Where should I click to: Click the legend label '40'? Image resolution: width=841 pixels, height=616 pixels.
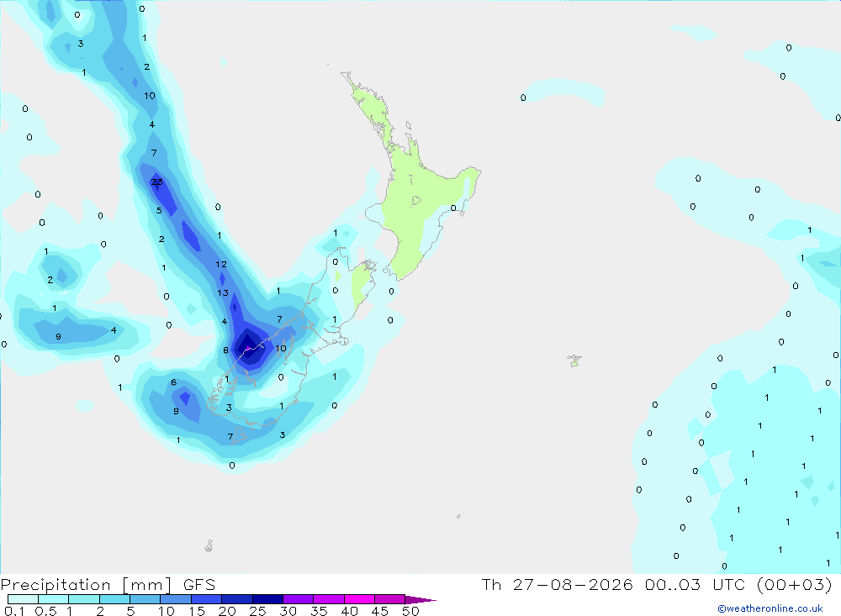tap(349, 611)
